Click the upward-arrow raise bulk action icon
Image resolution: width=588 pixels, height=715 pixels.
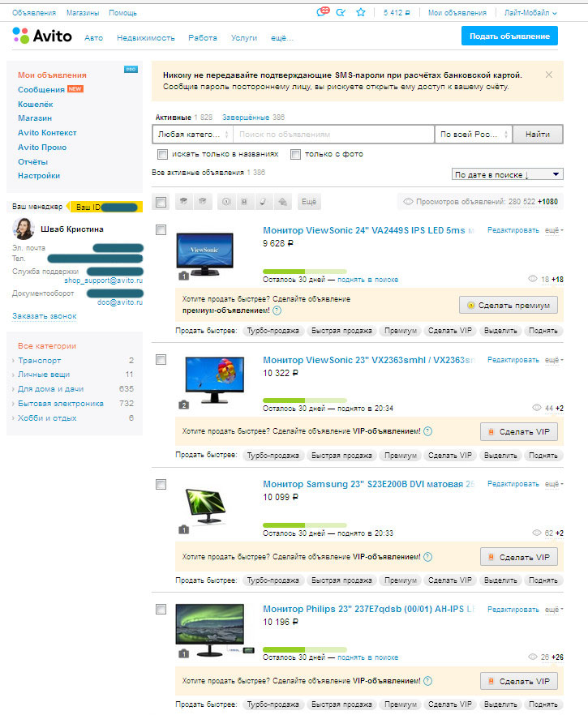tap(283, 202)
